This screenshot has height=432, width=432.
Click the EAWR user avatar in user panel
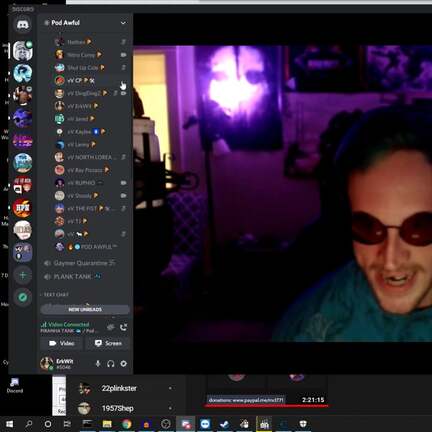coord(47,363)
